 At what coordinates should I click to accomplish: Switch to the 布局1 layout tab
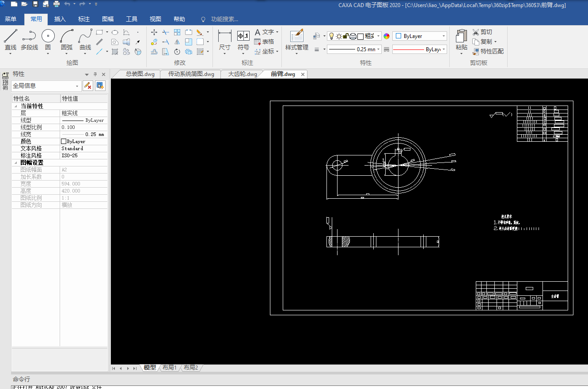click(x=169, y=367)
